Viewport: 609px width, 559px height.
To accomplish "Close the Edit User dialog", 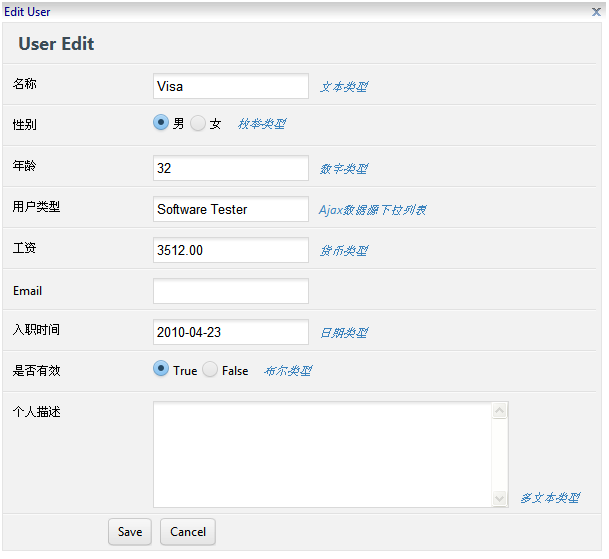I will pyautogui.click(x=596, y=11).
